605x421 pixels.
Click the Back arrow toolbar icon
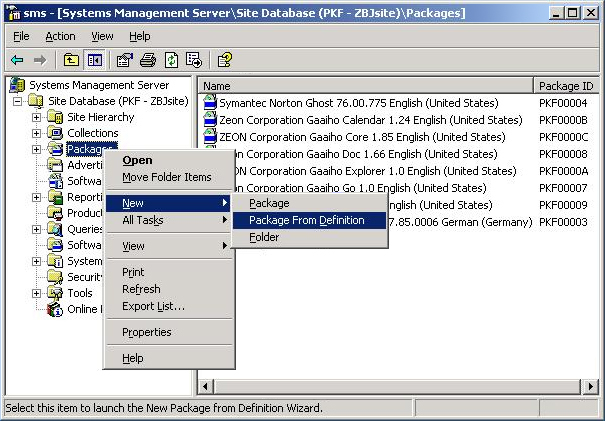point(17,60)
